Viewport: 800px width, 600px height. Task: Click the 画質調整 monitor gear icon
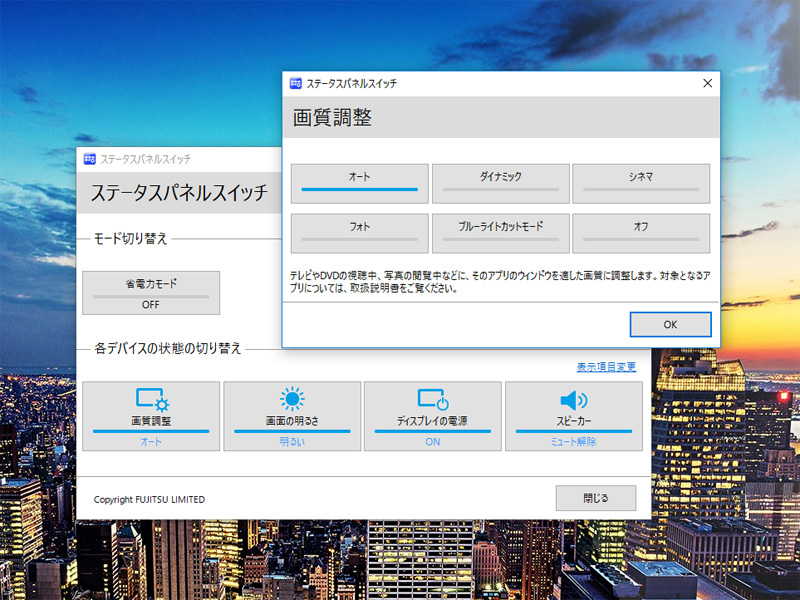152,400
